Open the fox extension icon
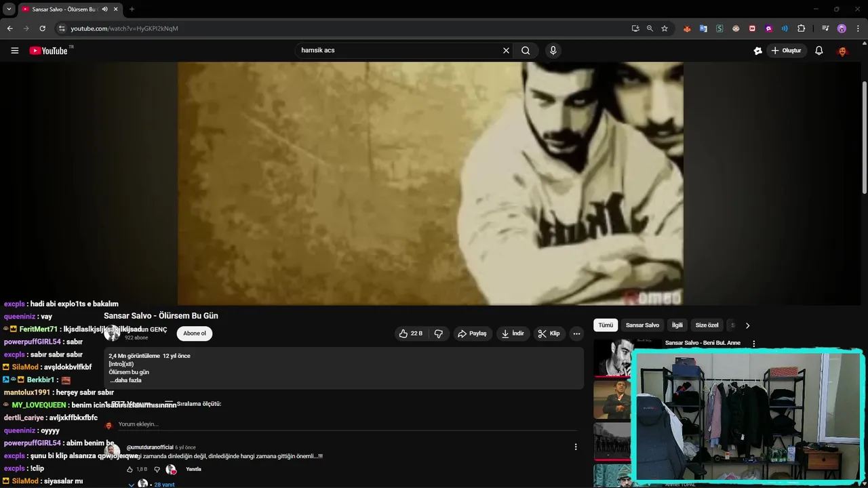 687,28
